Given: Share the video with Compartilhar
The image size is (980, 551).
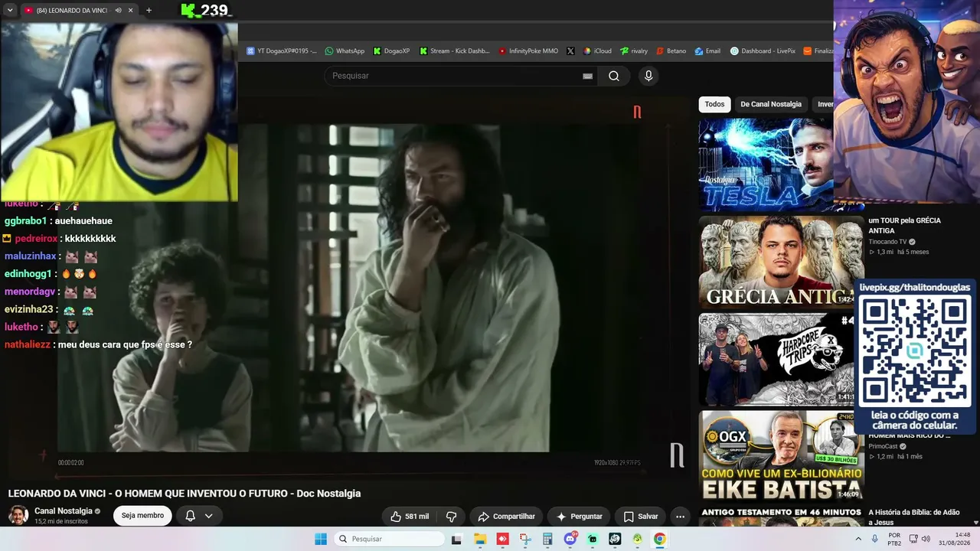Looking at the screenshot, I should (x=506, y=517).
